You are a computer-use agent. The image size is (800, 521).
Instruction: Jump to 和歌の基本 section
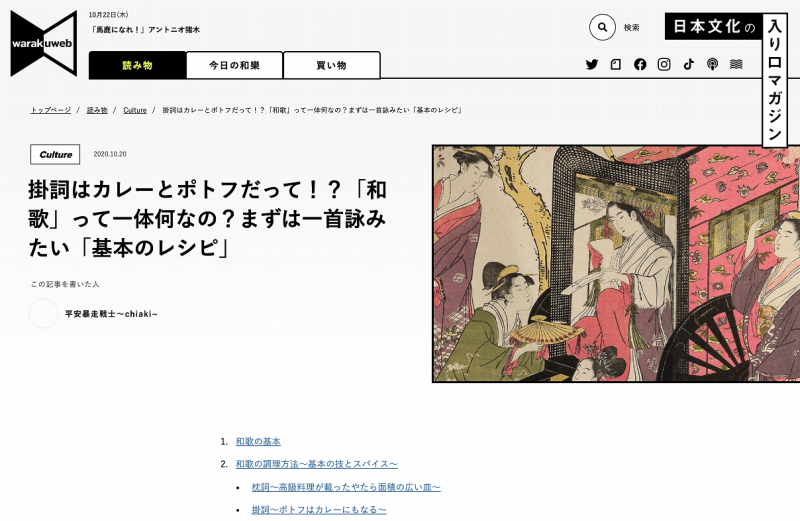[258, 441]
